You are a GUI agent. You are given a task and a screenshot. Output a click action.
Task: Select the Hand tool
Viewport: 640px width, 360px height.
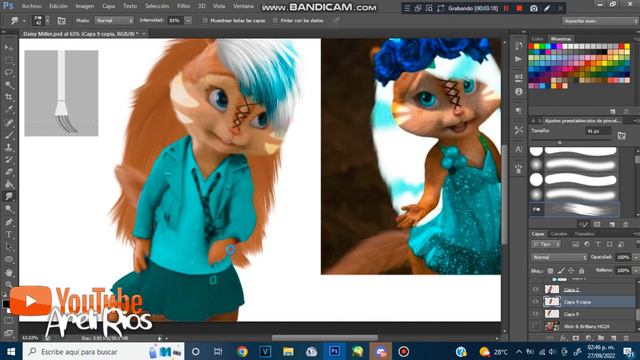[x=9, y=272]
